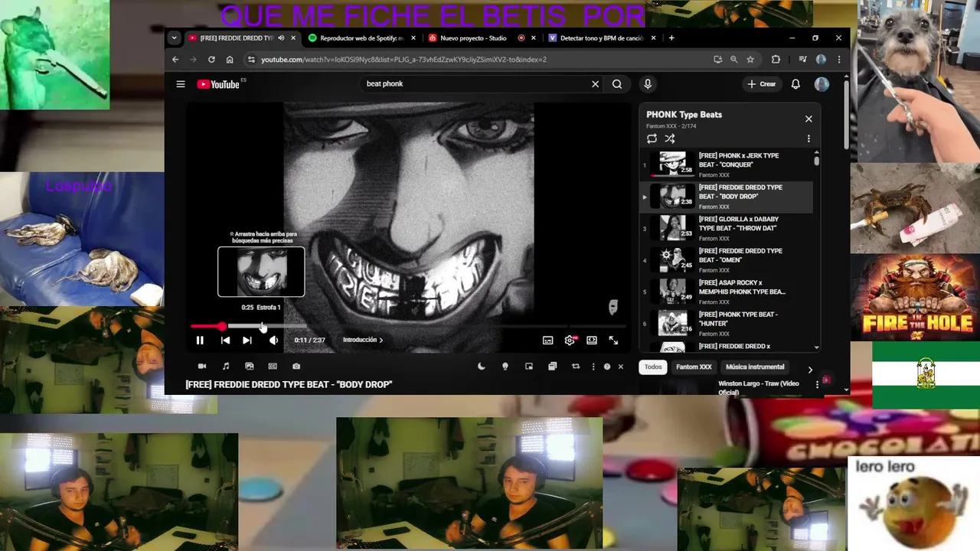Screen dimensions: 980x551
Task: Switch to Spotify web player tab
Action: 362,37
